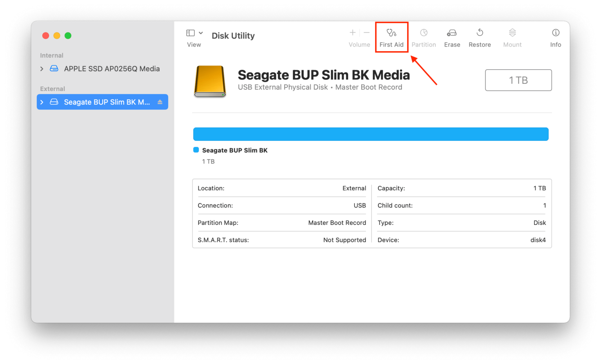Click the Restore toolbar icon

(480, 37)
